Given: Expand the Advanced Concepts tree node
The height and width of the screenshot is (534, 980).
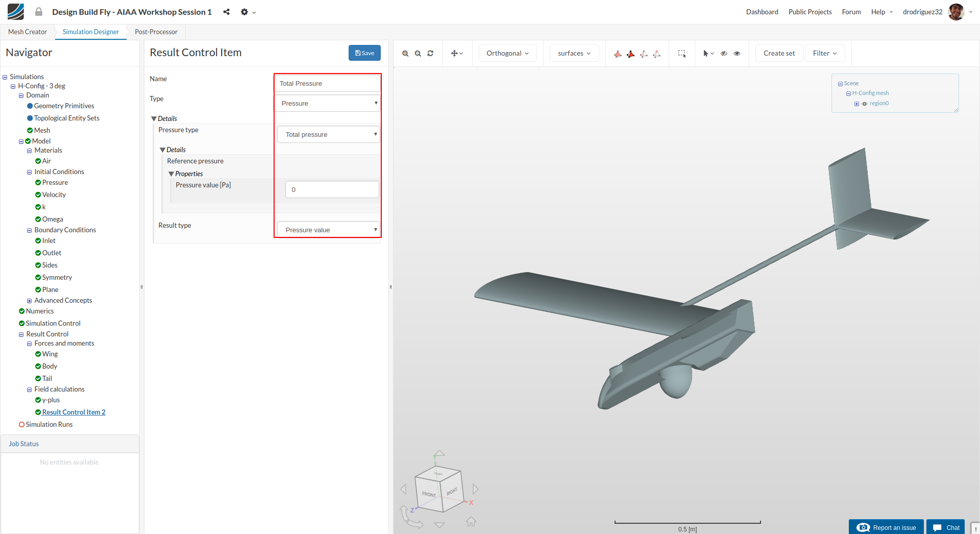Looking at the screenshot, I should point(30,301).
